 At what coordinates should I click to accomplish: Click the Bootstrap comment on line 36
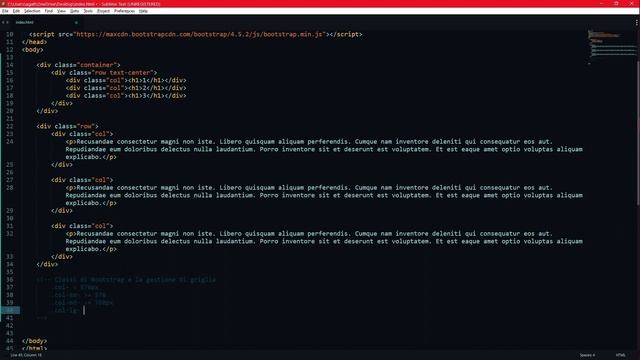(x=126, y=280)
